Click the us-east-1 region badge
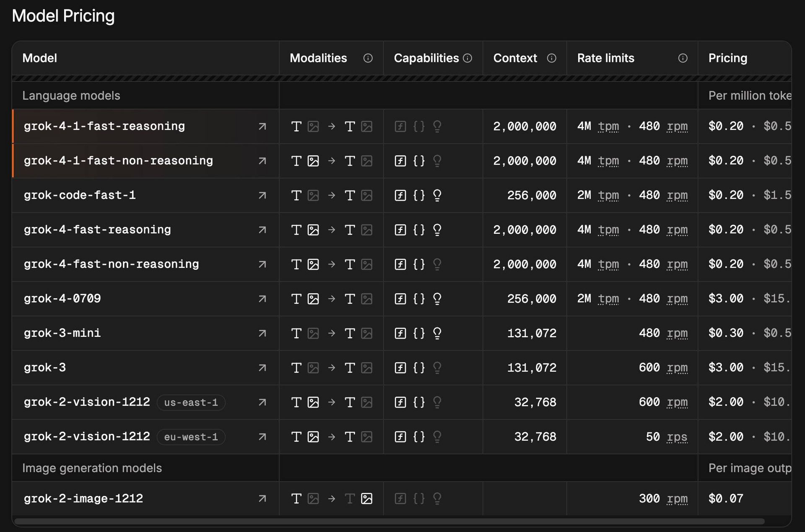This screenshot has width=805, height=532. pos(191,403)
